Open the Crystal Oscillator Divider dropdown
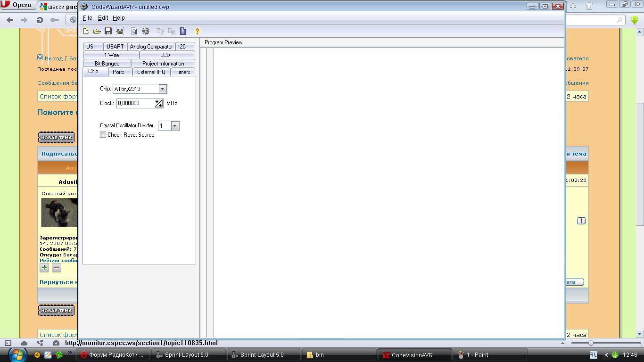The width and height of the screenshot is (644, 362). (175, 126)
